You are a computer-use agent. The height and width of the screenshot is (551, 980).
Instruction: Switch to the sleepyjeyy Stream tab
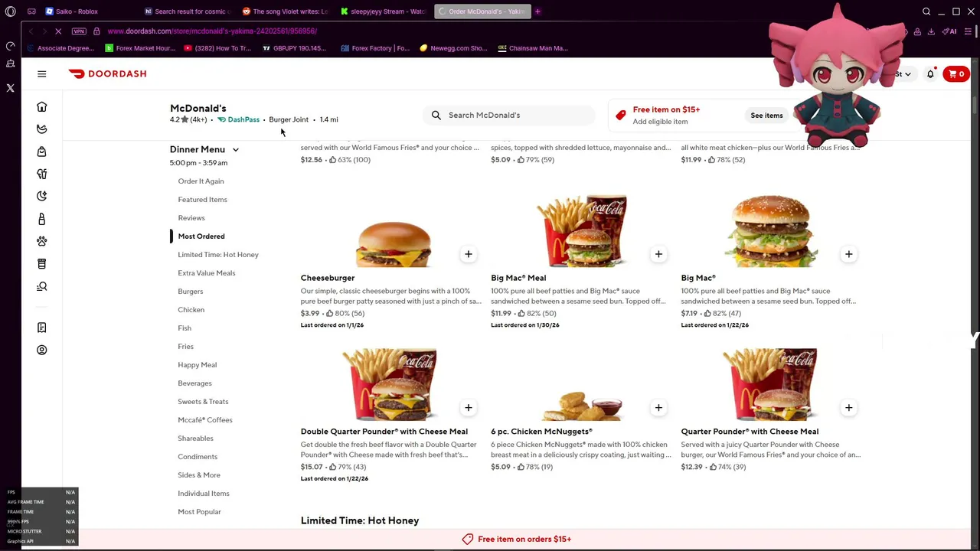tap(383, 11)
